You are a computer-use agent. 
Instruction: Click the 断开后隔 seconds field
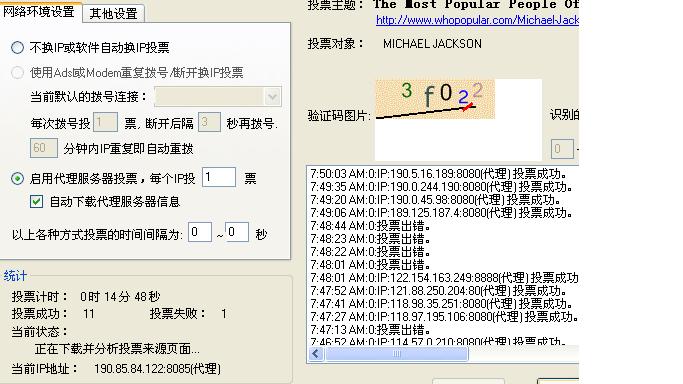coord(210,122)
